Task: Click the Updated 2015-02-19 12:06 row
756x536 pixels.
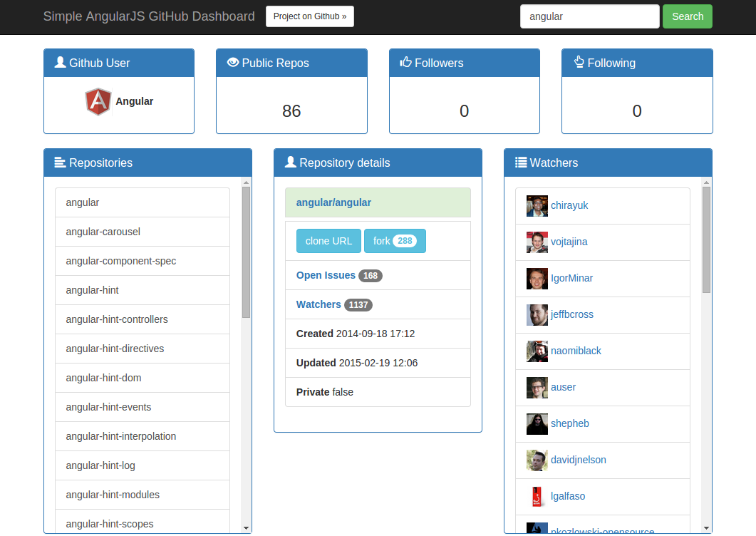Action: coord(378,363)
